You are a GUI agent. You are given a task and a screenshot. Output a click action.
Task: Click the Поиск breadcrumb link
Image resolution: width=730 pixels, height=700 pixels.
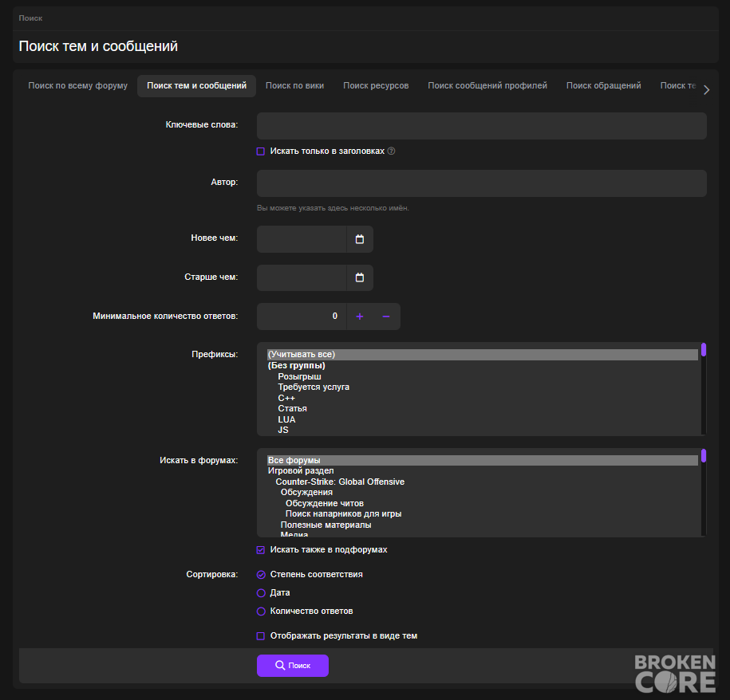[30, 18]
